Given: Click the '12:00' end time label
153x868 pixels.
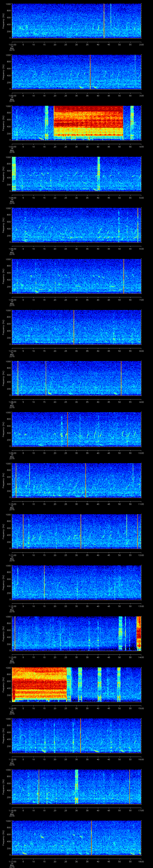Looking at the screenshot, I should pos(141,555).
